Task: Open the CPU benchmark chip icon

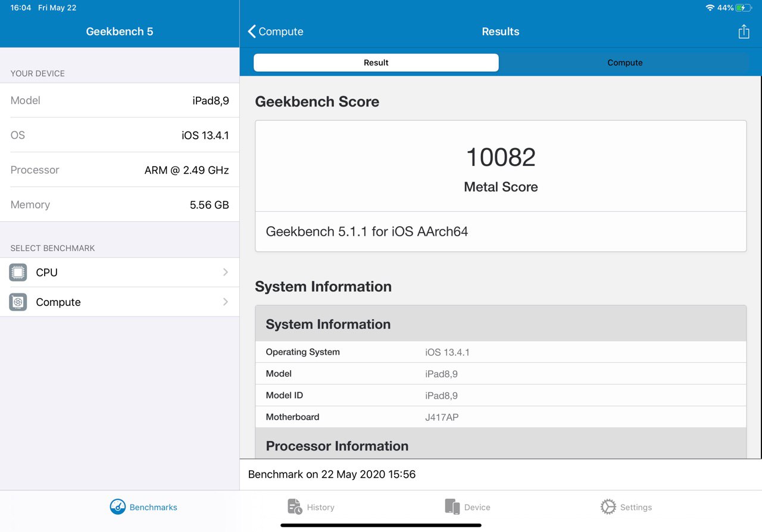Action: [18, 273]
